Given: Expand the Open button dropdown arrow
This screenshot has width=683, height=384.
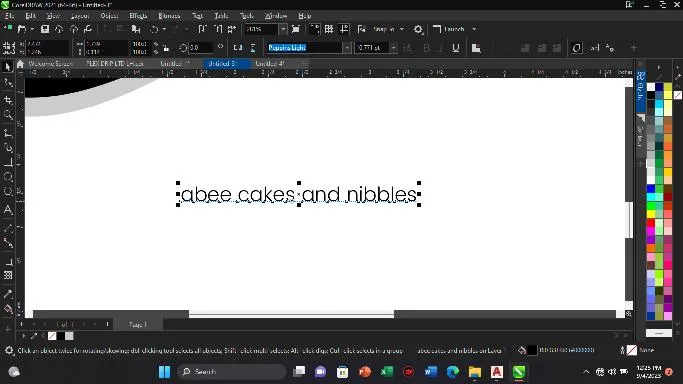Looking at the screenshot, I should pos(32,29).
